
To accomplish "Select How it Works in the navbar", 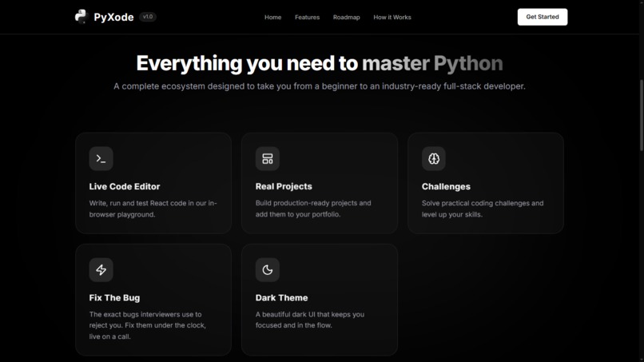I will tap(392, 18).
